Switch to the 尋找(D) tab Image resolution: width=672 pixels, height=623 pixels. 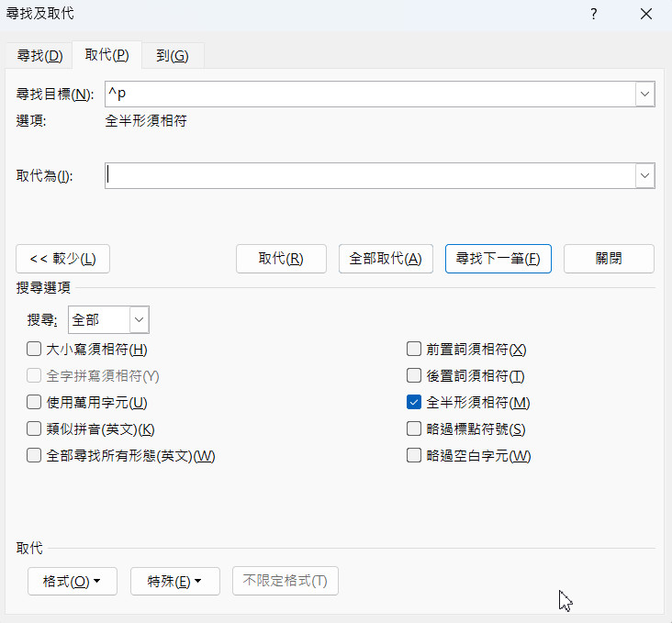pyautogui.click(x=39, y=55)
